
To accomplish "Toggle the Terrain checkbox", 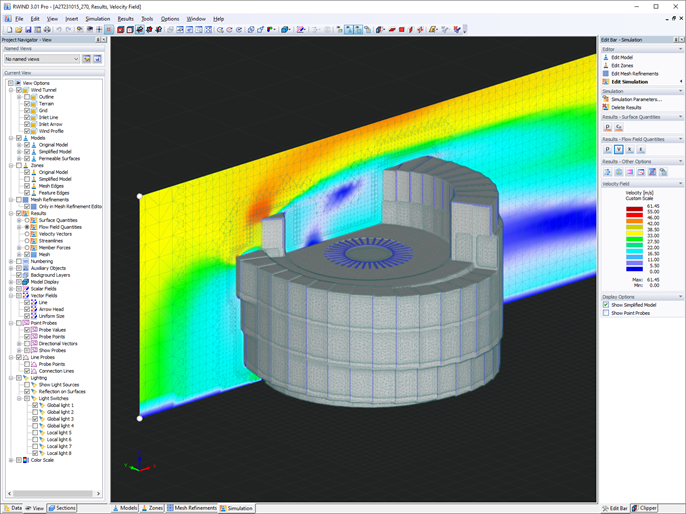I will tap(27, 104).
